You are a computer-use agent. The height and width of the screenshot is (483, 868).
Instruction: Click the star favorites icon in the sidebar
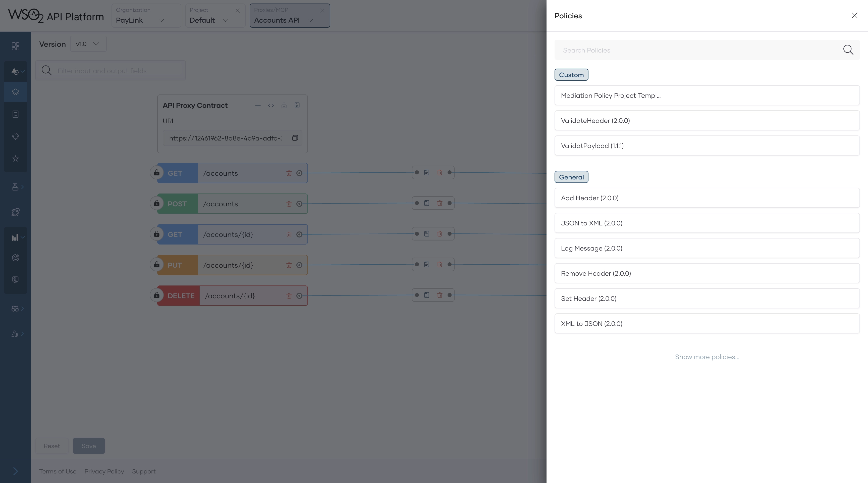tap(15, 159)
